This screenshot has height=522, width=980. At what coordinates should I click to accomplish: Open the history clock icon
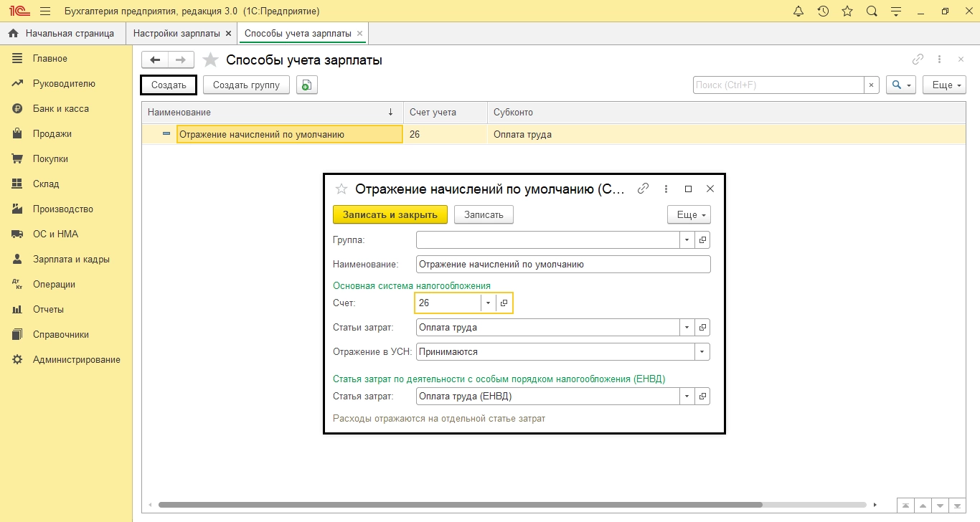[823, 11]
